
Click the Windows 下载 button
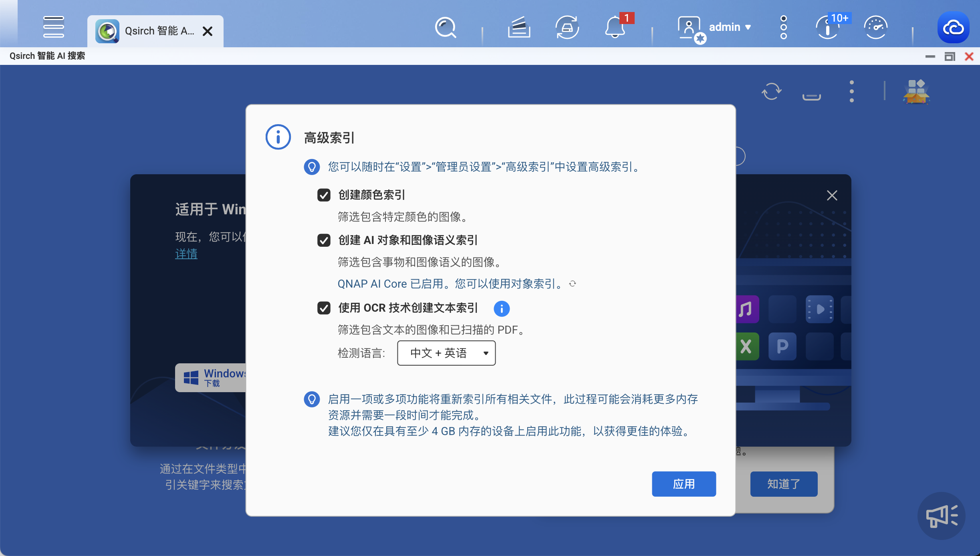pos(211,377)
